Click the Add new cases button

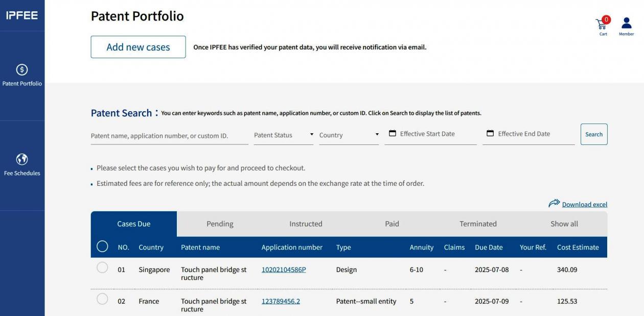138,47
